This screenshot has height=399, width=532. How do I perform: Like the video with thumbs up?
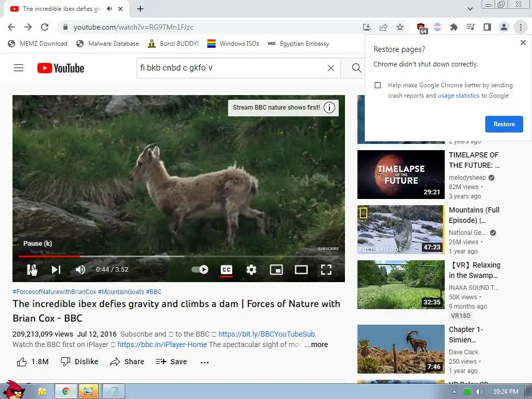[33, 362]
